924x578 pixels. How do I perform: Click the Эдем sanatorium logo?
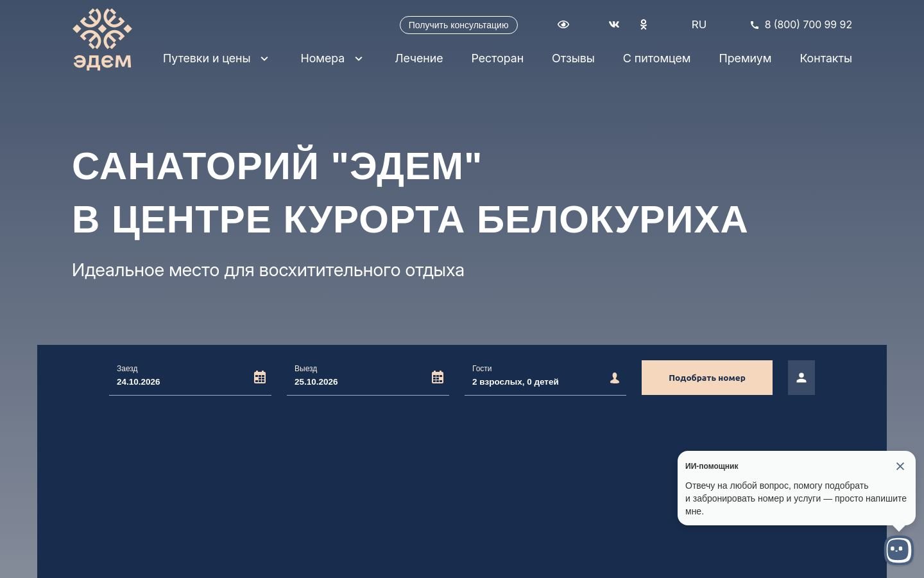102,39
